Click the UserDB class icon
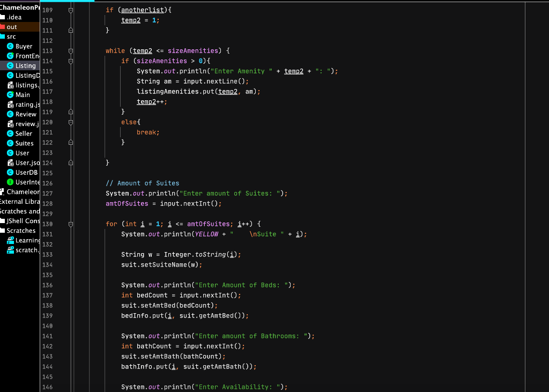This screenshot has width=549, height=392. click(x=10, y=172)
